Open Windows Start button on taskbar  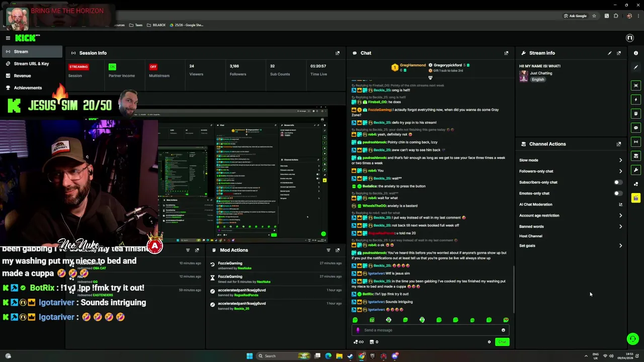pos(250,356)
